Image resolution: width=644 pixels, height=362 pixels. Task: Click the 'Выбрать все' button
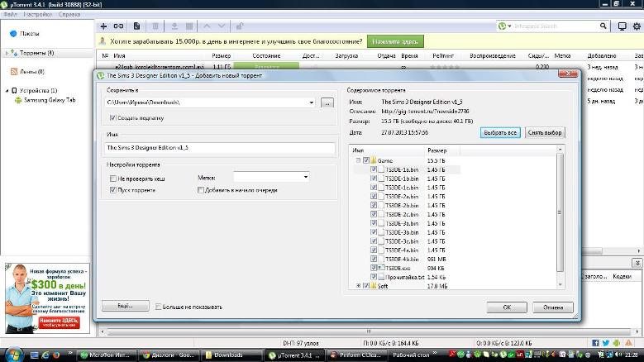[500, 132]
